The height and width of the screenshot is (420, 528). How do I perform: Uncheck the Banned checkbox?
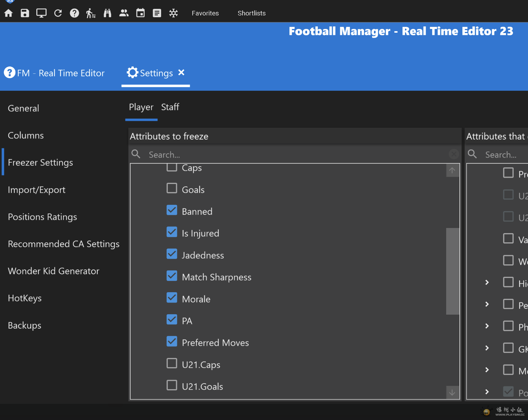172,210
